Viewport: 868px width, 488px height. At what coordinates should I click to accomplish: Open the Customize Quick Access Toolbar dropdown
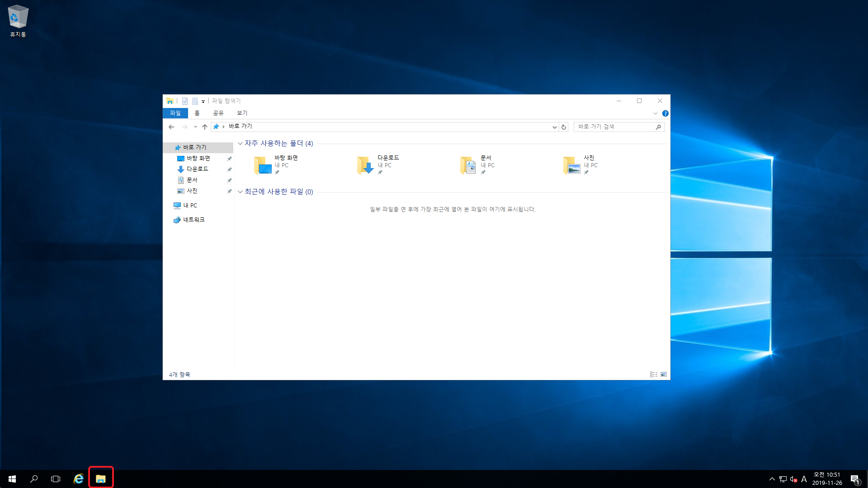203,101
